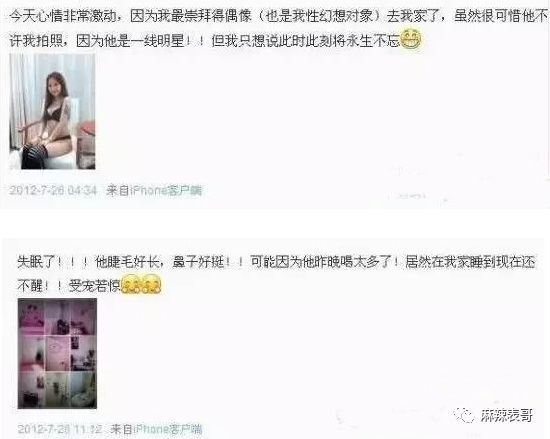Click the text 今天心情非常激动 in first post
550x439 pixels.
63,16
